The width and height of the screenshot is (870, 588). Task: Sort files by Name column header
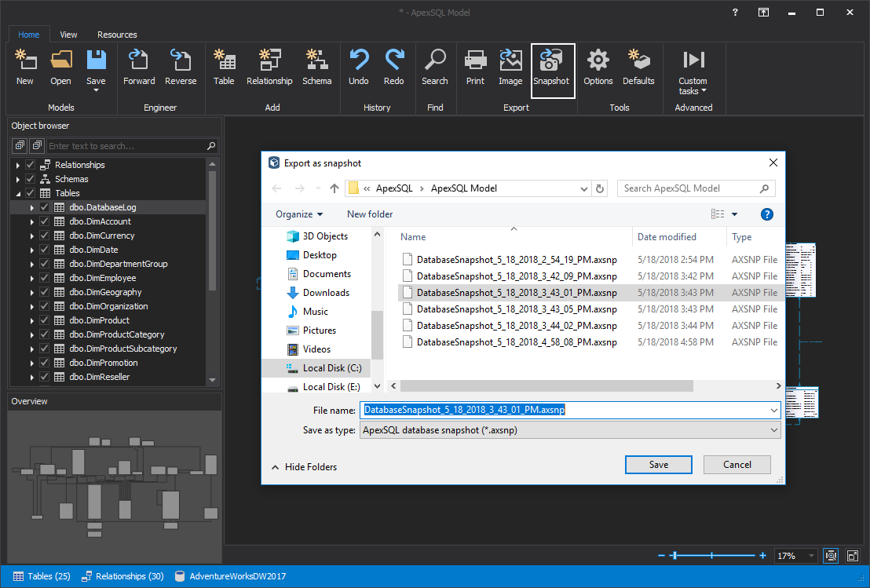pos(413,237)
